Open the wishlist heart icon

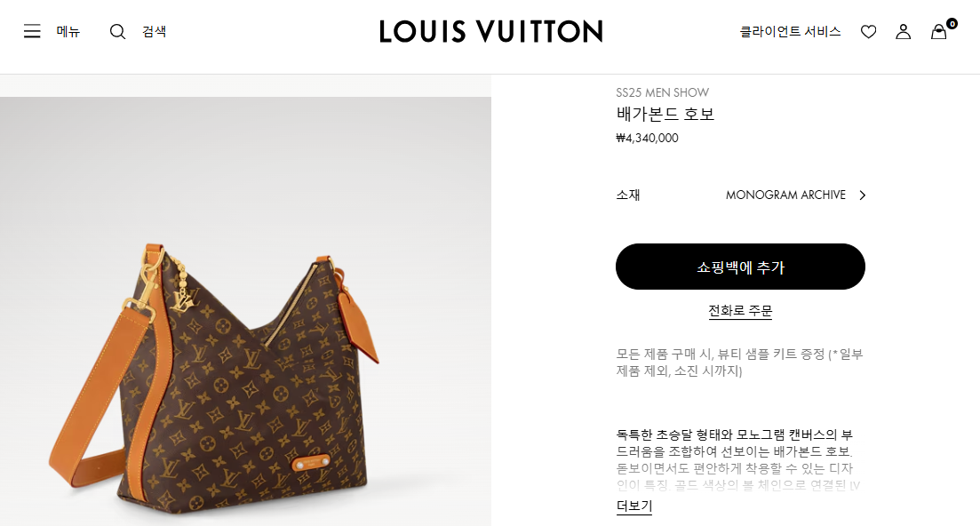868,31
